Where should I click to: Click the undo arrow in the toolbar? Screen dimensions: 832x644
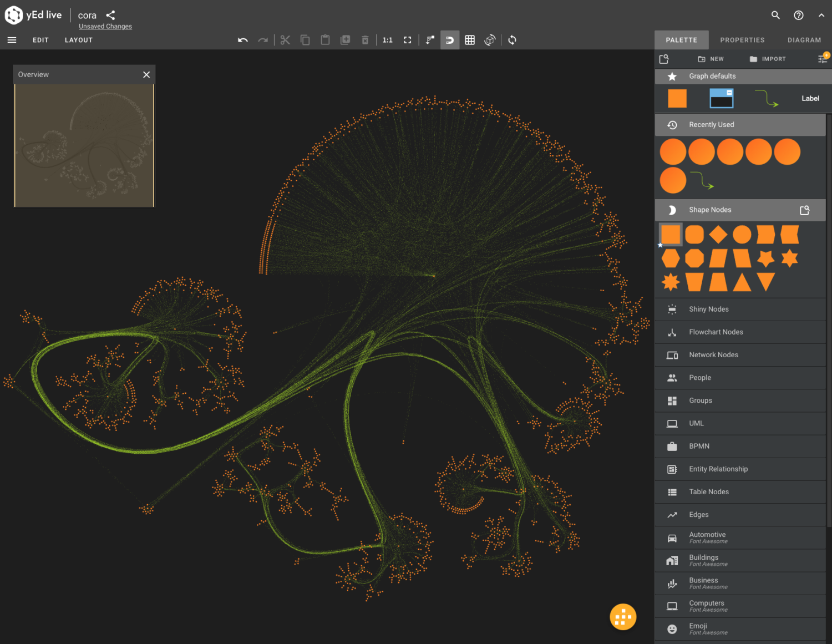tap(242, 40)
